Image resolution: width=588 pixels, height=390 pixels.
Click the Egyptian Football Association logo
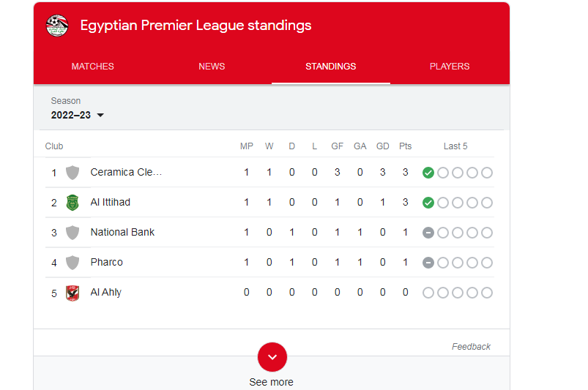point(57,26)
